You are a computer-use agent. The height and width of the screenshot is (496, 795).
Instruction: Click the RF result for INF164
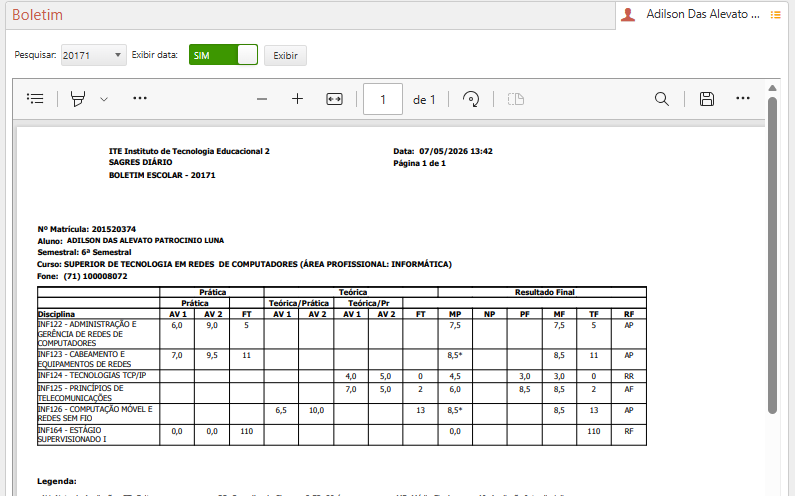[629, 431]
